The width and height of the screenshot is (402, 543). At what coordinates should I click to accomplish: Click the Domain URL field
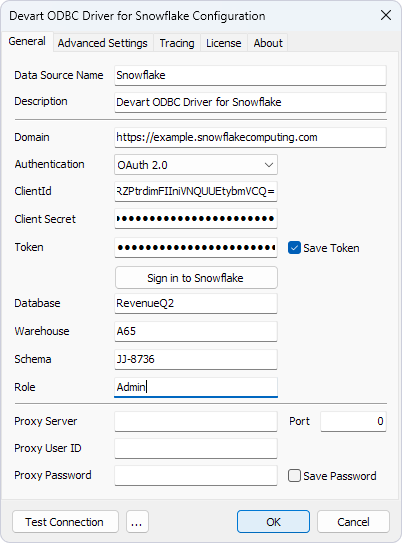tap(250, 137)
